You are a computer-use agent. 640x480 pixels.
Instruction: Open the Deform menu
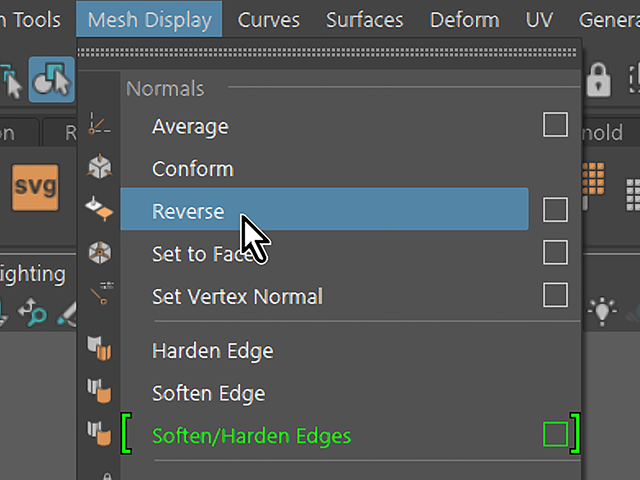(x=464, y=20)
